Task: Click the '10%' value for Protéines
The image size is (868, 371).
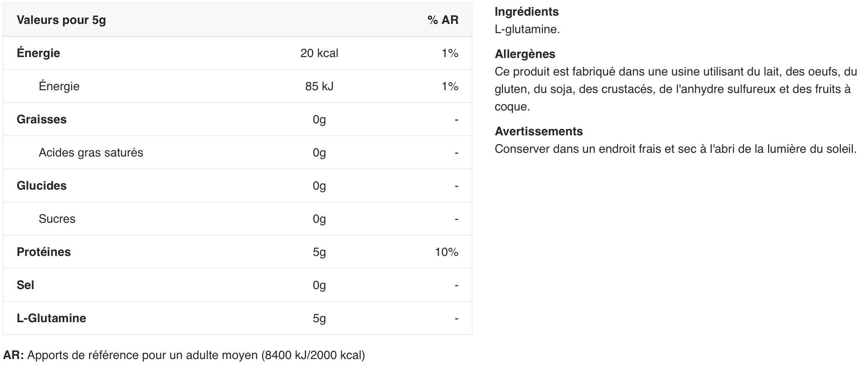Action: click(446, 252)
